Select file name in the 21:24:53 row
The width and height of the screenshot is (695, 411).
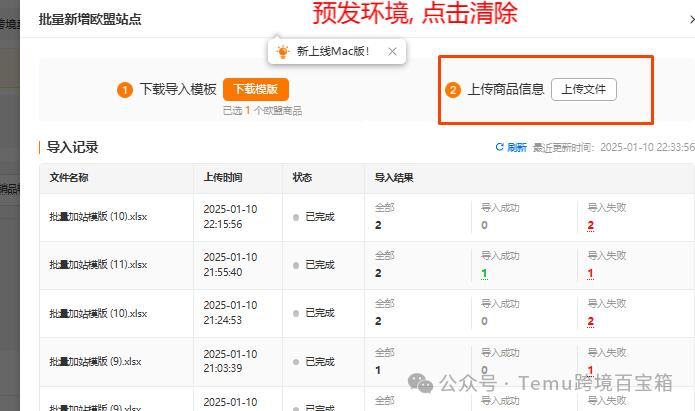pos(98,313)
